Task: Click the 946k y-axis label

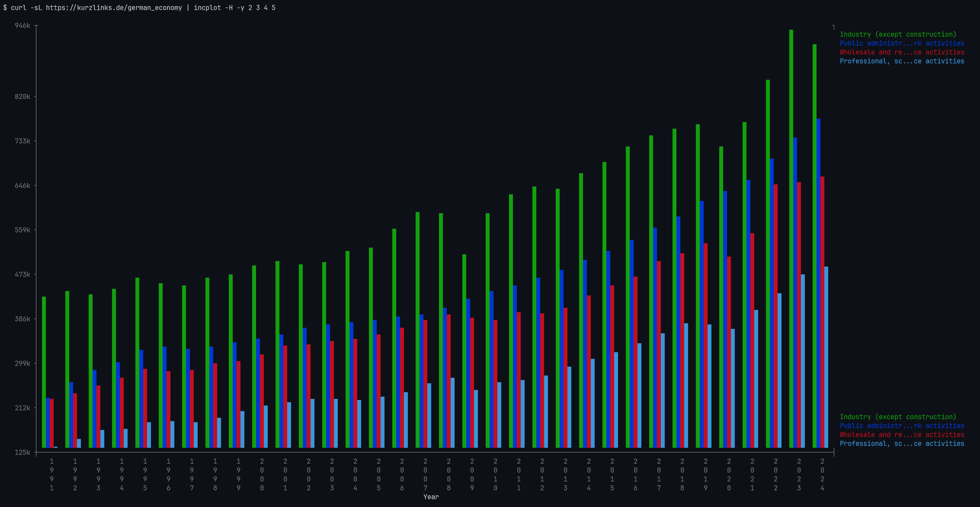Action: [22, 26]
